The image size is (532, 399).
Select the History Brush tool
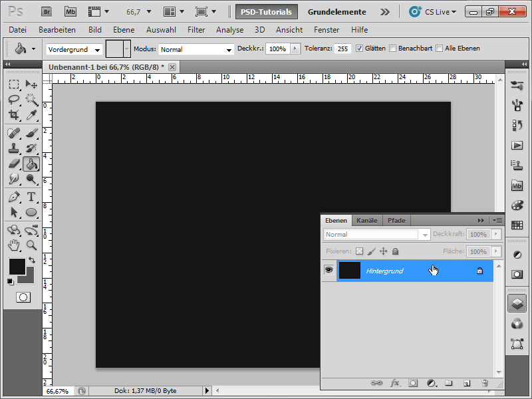click(31, 148)
